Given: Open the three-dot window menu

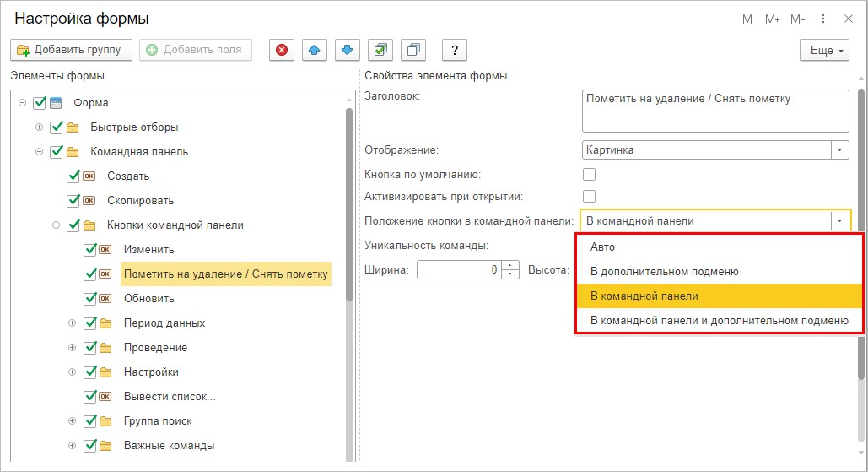Looking at the screenshot, I should 823,19.
